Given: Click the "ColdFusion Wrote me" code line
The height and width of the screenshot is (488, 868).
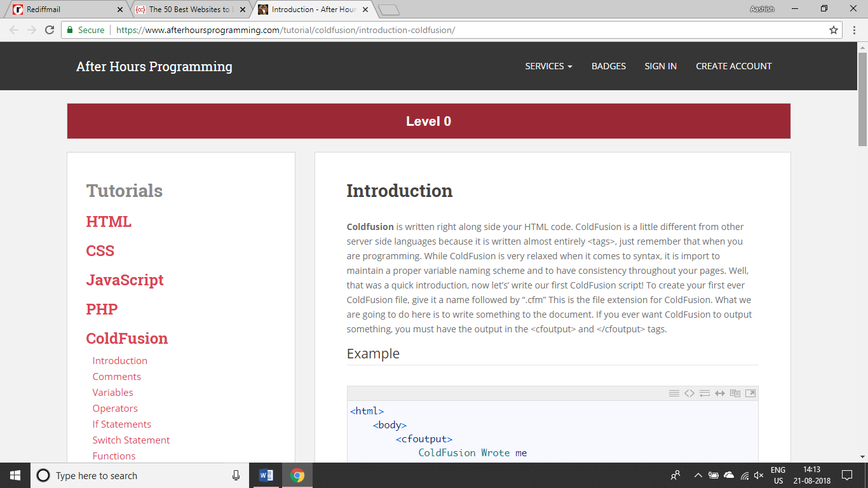Looking at the screenshot, I should 473,452.
